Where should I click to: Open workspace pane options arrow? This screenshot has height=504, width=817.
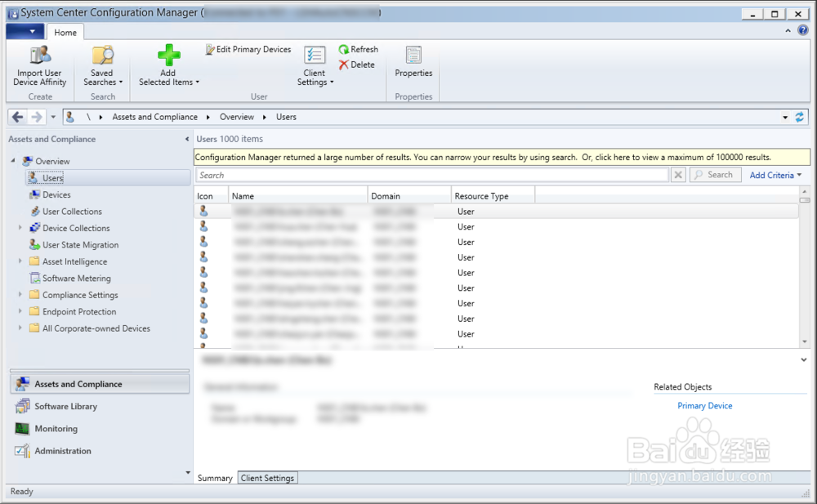pyautogui.click(x=188, y=473)
